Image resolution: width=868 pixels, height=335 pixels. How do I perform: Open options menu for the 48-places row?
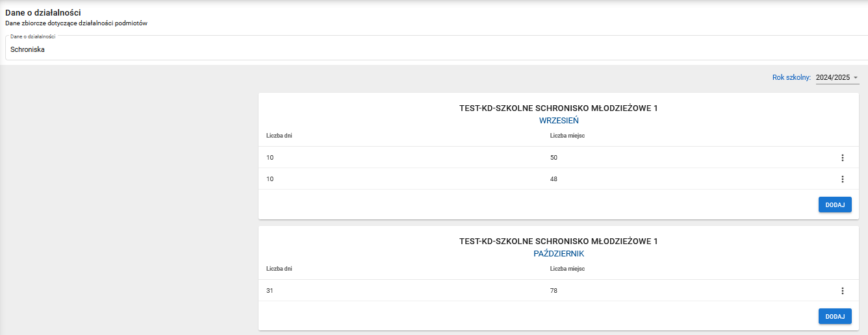(x=842, y=179)
